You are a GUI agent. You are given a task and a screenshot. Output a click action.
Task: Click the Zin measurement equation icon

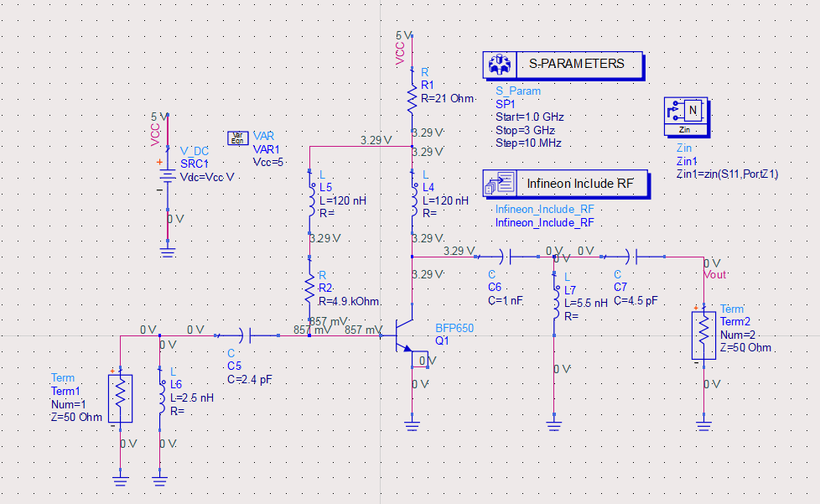click(686, 117)
